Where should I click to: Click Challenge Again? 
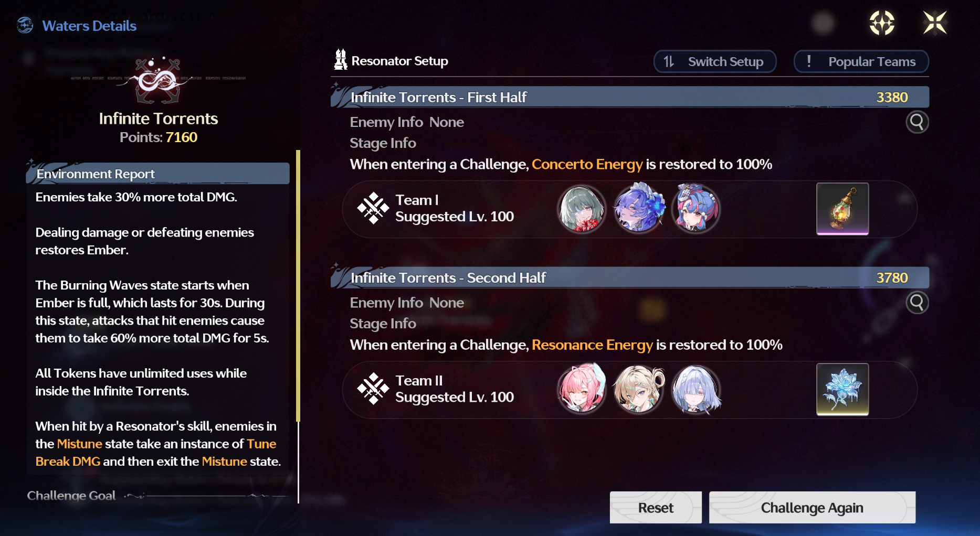click(812, 508)
